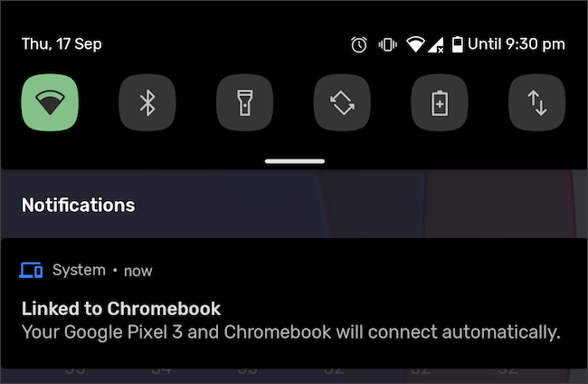This screenshot has height=384, width=588.
Task: Enable the Battery Saver tile
Action: [x=440, y=102]
